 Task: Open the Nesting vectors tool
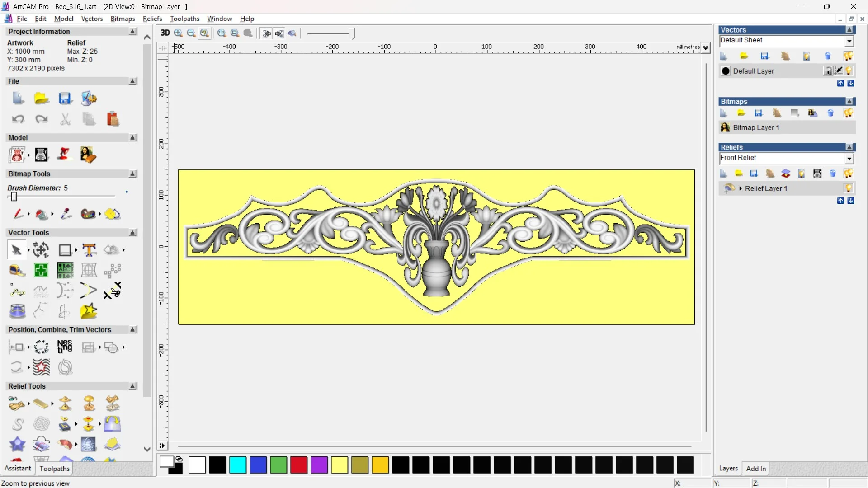pos(65,347)
